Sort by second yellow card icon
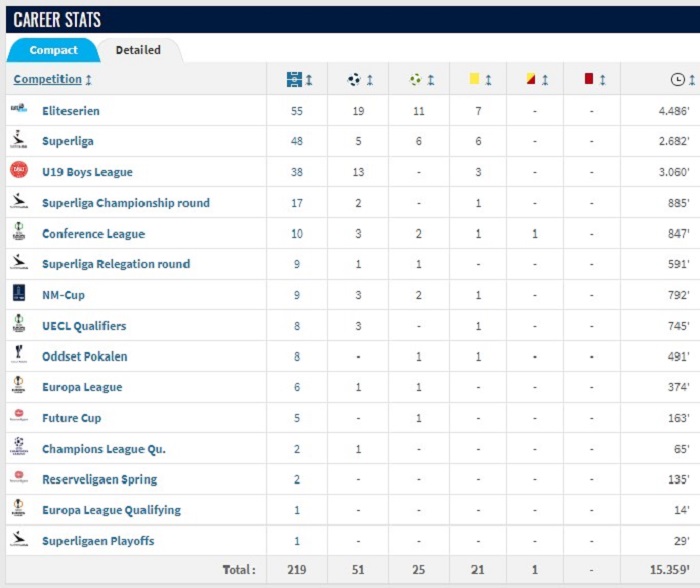This screenshot has height=588, width=700. click(531, 79)
